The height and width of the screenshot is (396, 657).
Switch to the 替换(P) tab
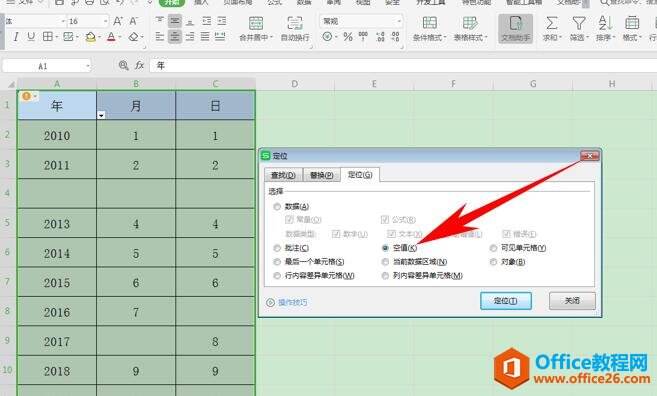pos(321,175)
